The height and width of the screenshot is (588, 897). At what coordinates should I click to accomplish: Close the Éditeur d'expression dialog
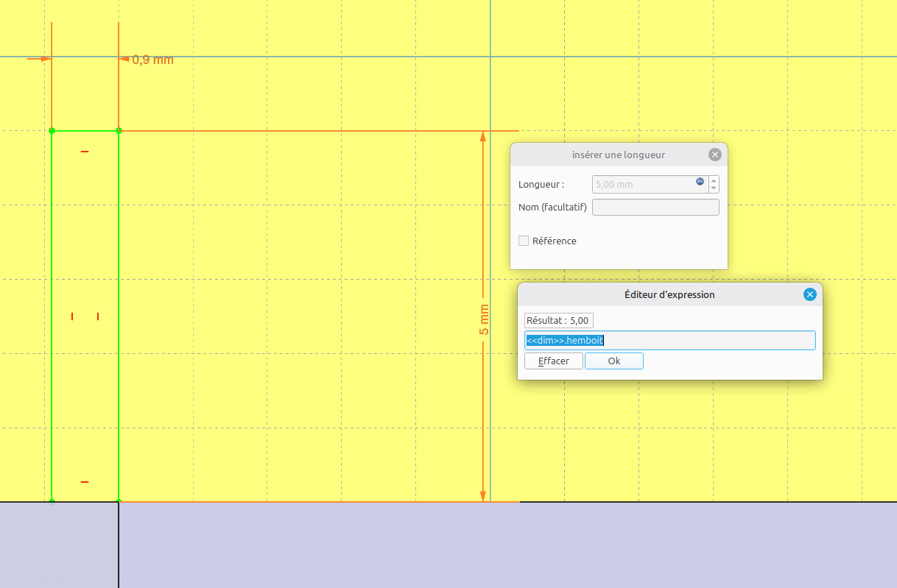(810, 294)
